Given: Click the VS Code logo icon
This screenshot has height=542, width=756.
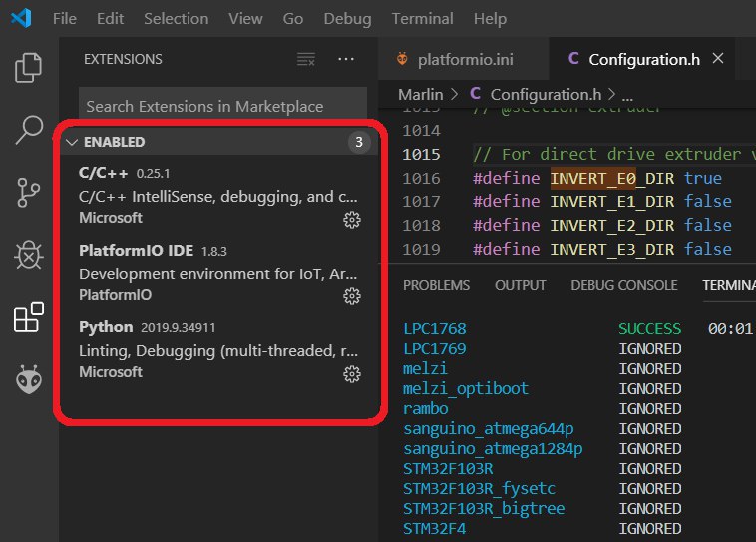Looking at the screenshot, I should point(21,18).
